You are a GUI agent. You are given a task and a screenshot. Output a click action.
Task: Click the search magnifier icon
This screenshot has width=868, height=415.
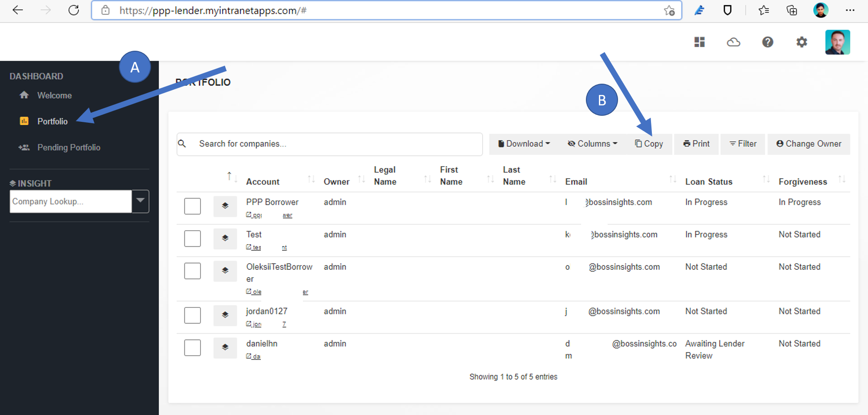[182, 144]
